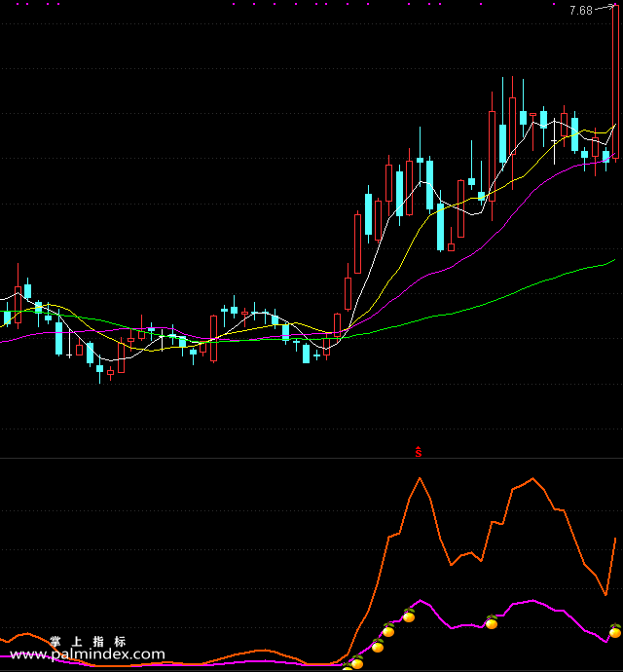Click the rightmost orange fruit signal marker
Screen dimensions: 623x672
pos(615,631)
